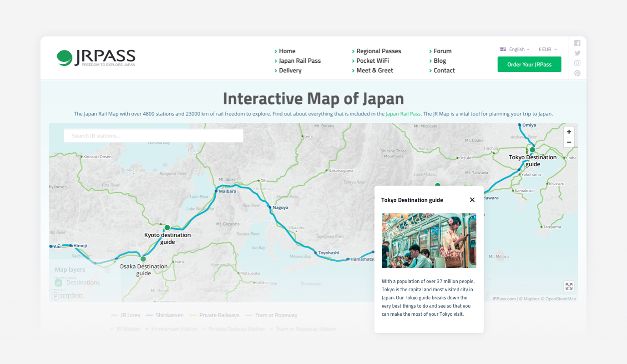Click in Search JR stations field
627x364 pixels.
click(153, 136)
